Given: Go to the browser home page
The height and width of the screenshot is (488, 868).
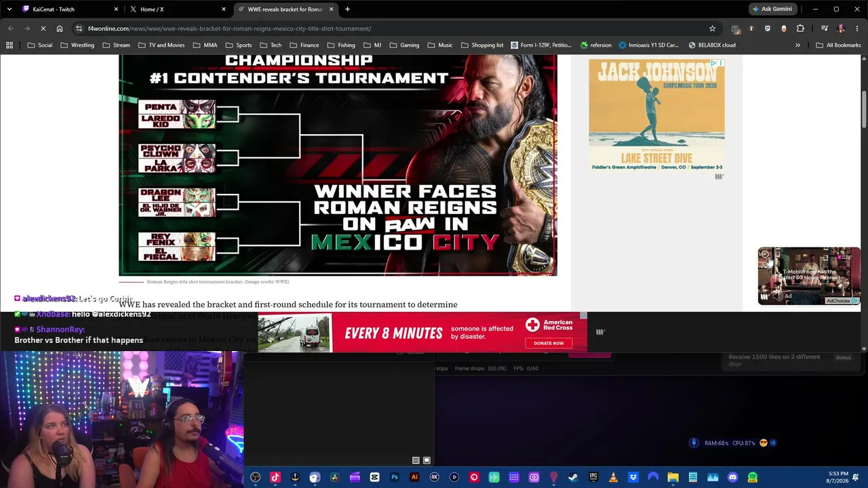Looking at the screenshot, I should click(60, 28).
